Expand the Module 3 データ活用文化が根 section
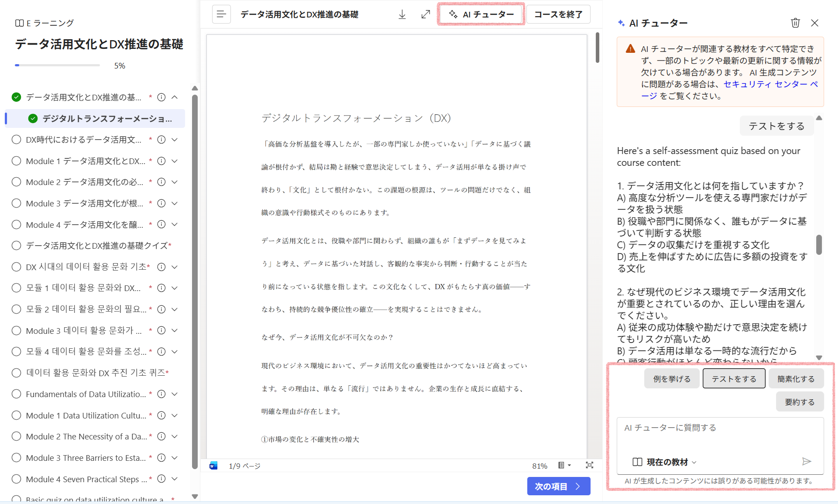The image size is (838, 504). 175,203
